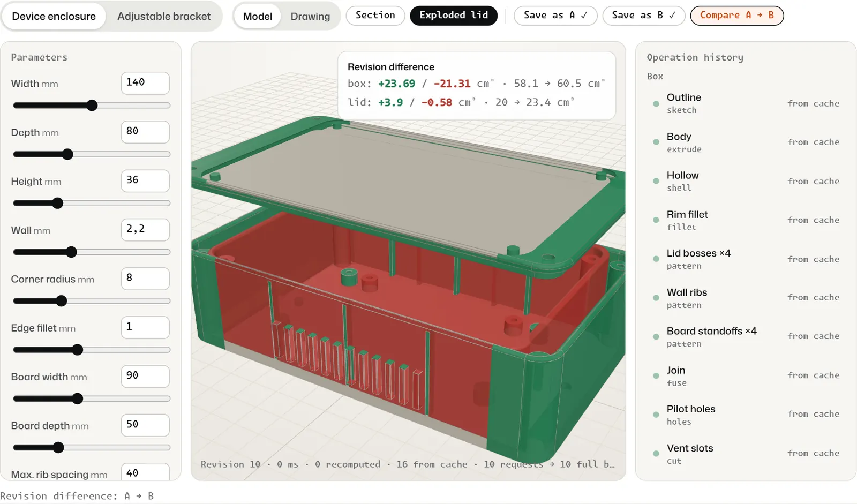
Task: Open the Adjustable bracket tab
Action: [x=164, y=16]
